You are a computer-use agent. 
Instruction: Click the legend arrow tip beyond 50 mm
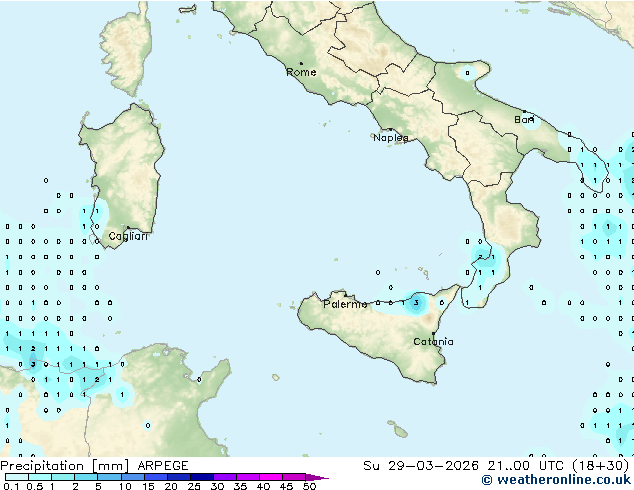tap(317, 478)
